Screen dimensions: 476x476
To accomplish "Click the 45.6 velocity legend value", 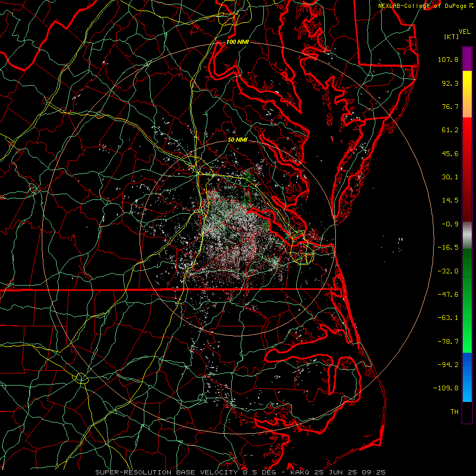I will tap(450, 153).
